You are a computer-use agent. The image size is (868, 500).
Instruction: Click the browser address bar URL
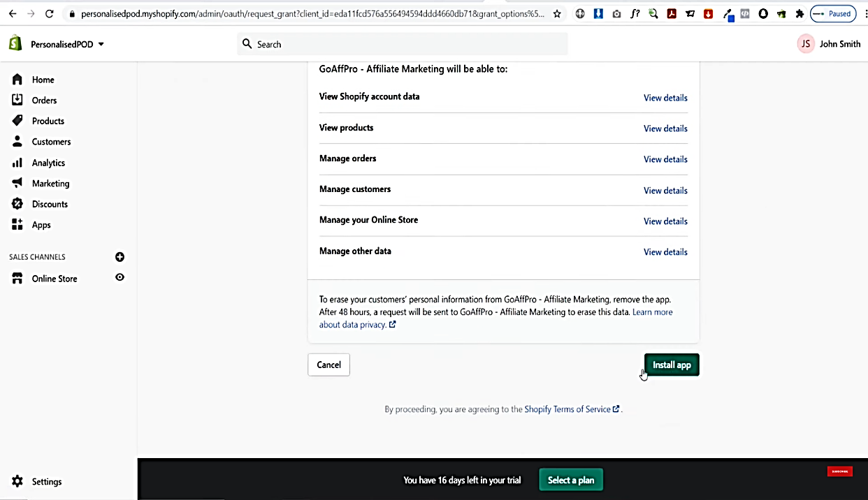[x=312, y=13]
